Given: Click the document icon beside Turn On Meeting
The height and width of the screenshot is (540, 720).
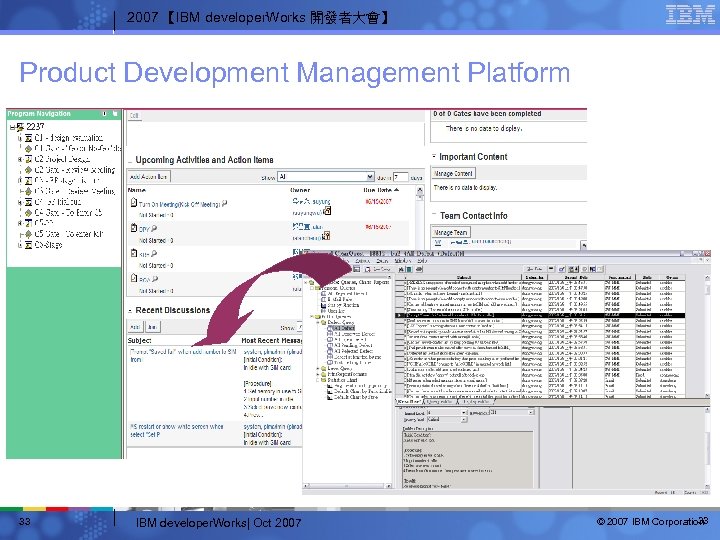Looking at the screenshot, I should pyautogui.click(x=134, y=202).
